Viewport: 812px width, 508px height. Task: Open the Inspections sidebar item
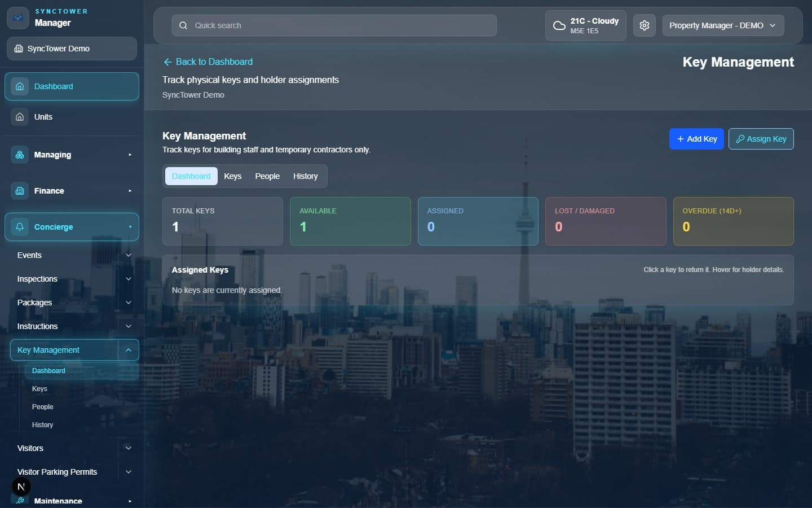37,279
